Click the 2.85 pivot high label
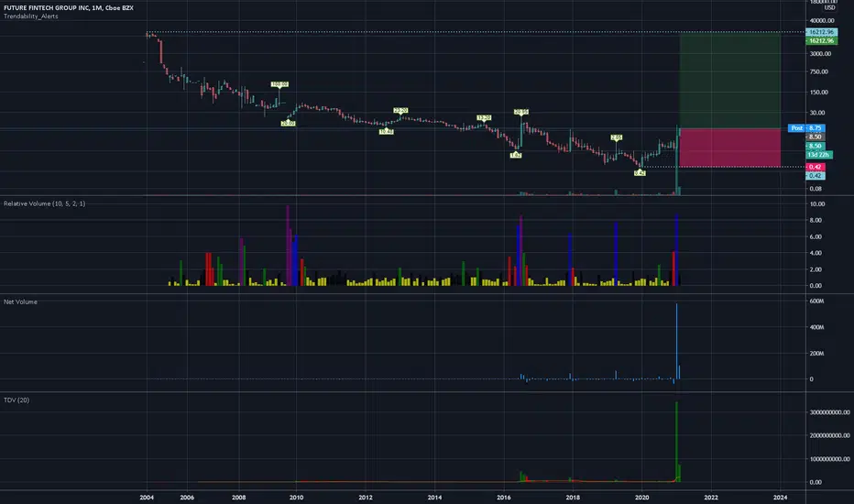This screenshot has height=504, width=854. click(616, 137)
